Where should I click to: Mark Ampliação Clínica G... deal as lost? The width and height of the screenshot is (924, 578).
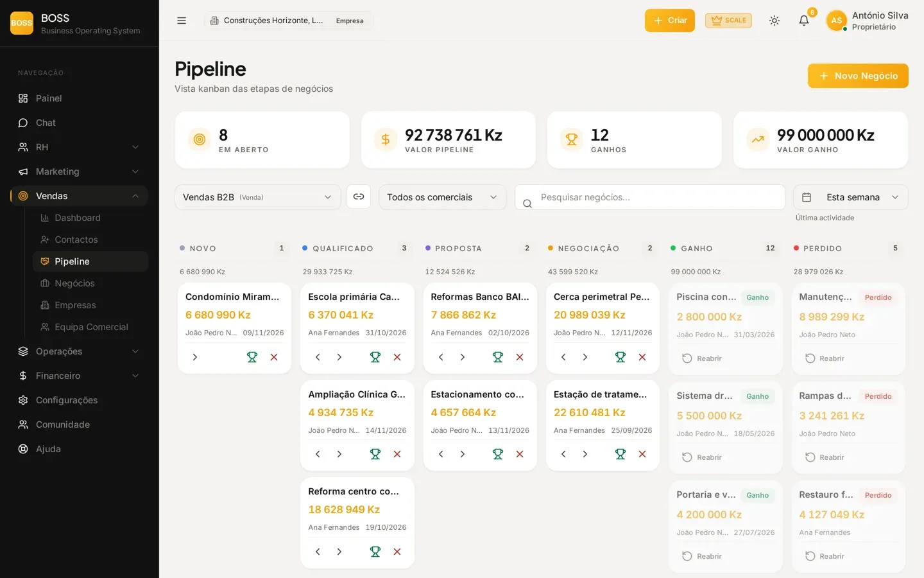coord(397,454)
